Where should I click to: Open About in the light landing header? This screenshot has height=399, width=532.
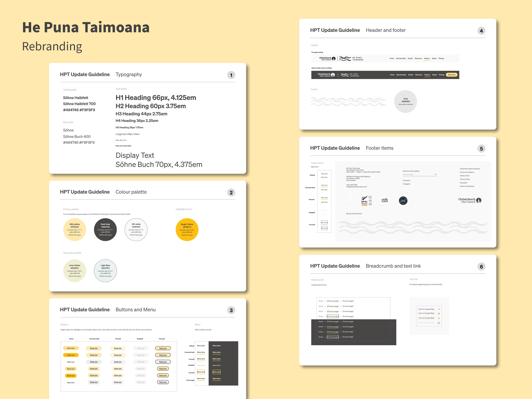[x=434, y=58]
